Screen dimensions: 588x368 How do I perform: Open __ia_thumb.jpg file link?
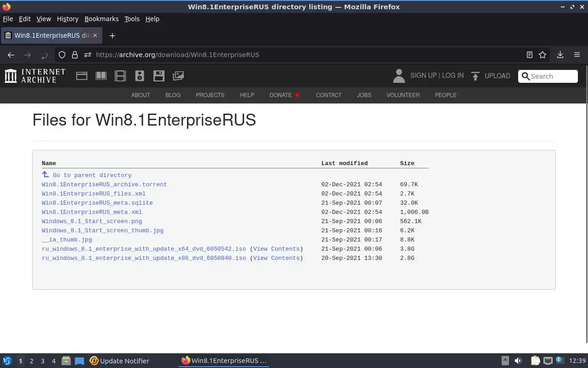tap(67, 240)
